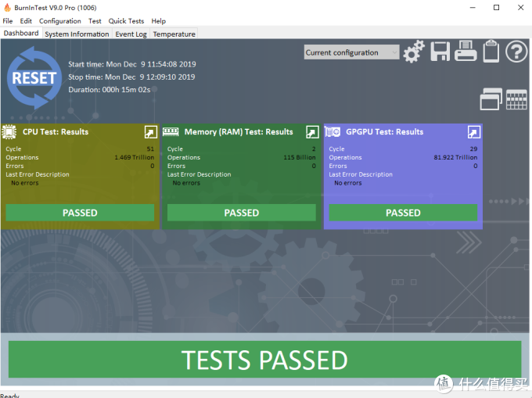Click the Memory (RAM) Test: Results heading
The height and width of the screenshot is (398, 532).
click(239, 132)
